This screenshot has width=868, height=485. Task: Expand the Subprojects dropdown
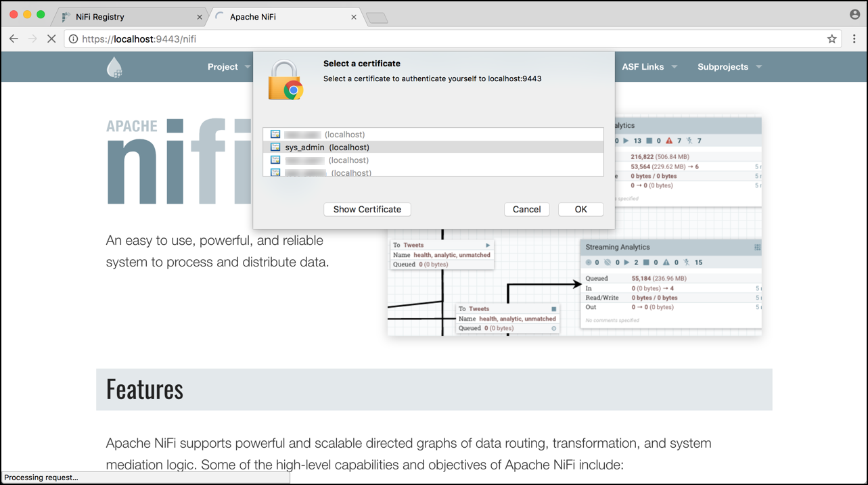point(729,66)
